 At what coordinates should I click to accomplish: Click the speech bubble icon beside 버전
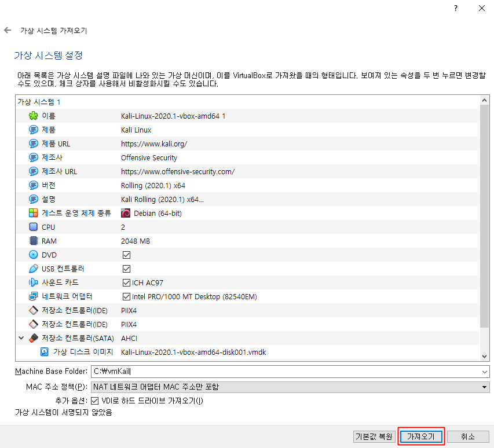(34, 185)
